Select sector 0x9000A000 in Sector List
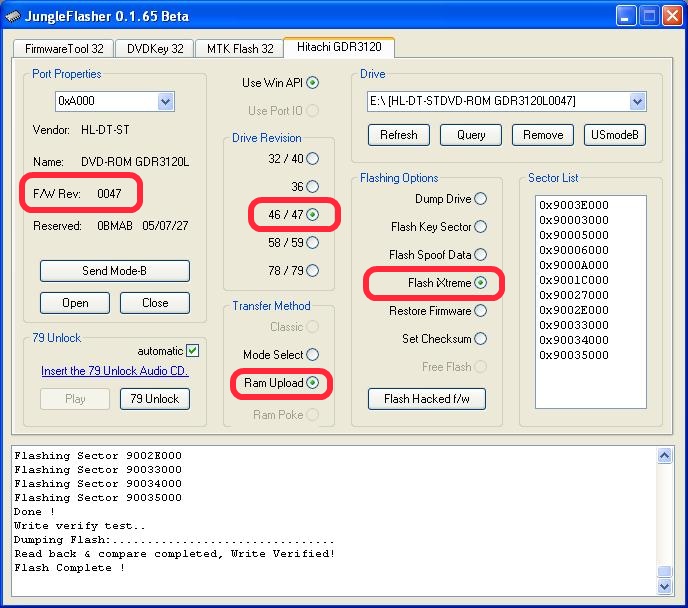The width and height of the screenshot is (688, 608). [573, 265]
